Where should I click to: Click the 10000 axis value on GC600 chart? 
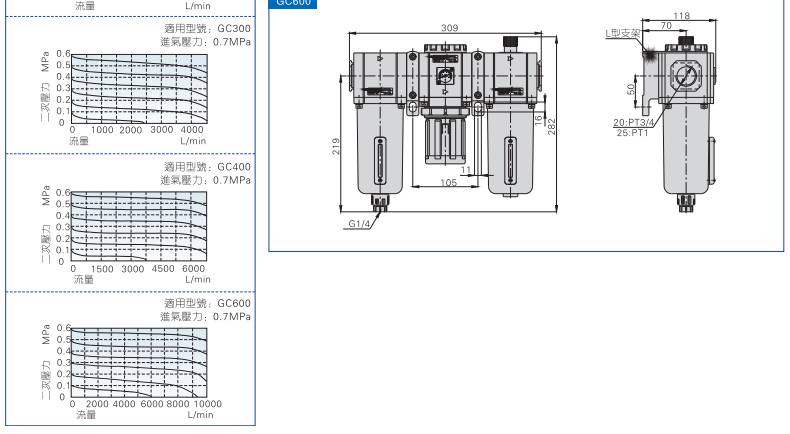pos(208,404)
